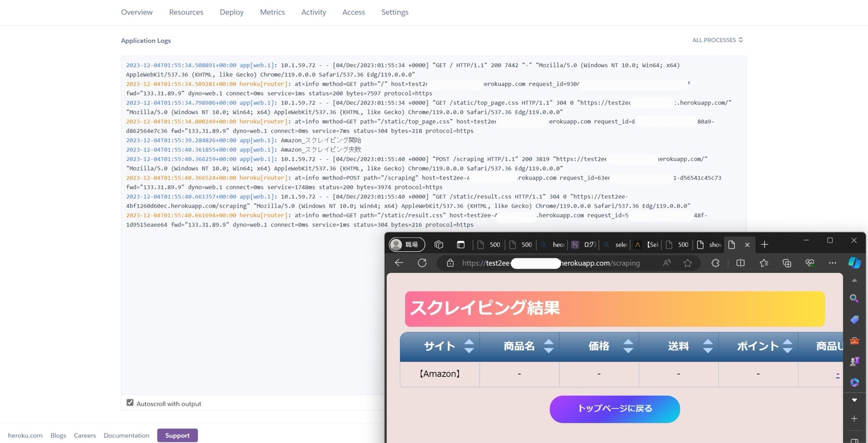Open Edge tab actions menu icon
Screen dimensions: 868x443
[x=461, y=245]
